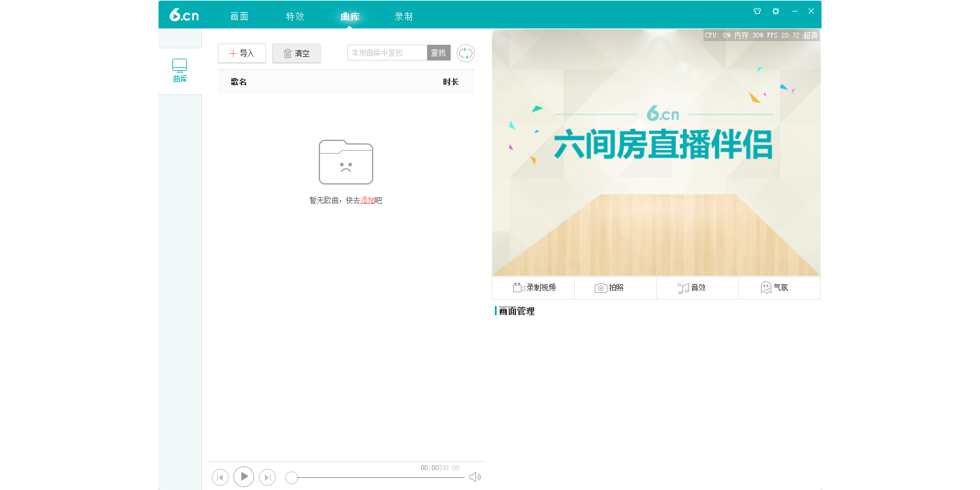Click the play button
The image size is (980, 490).
tap(244, 477)
